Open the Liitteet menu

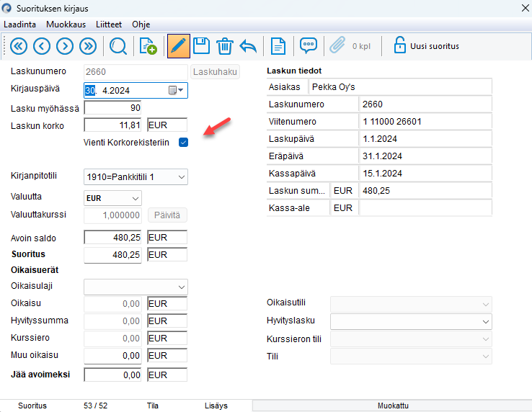109,24
